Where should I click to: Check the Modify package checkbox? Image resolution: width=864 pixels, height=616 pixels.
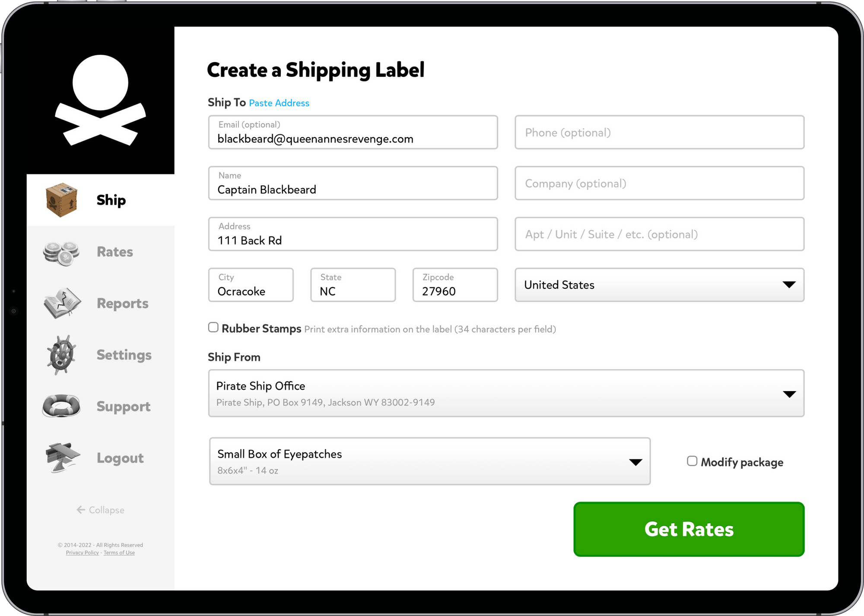(692, 461)
